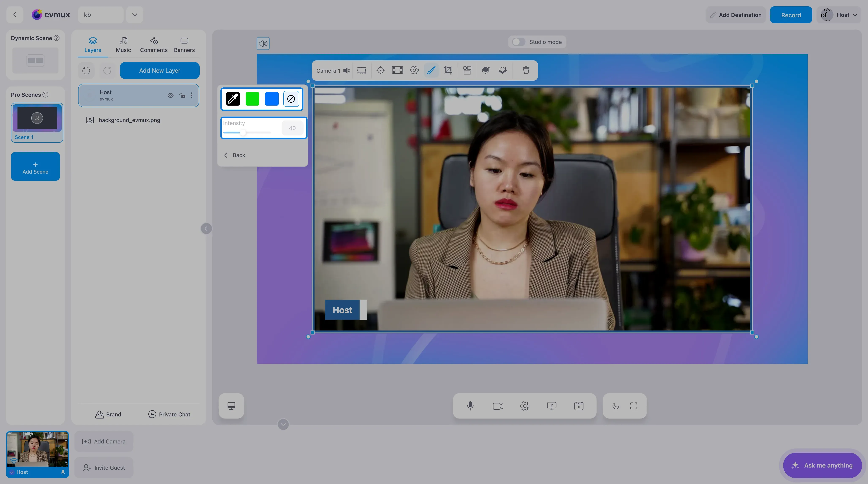Viewport: 868px width, 484px height.
Task: Open Host layer three-dot menu
Action: pyautogui.click(x=192, y=95)
